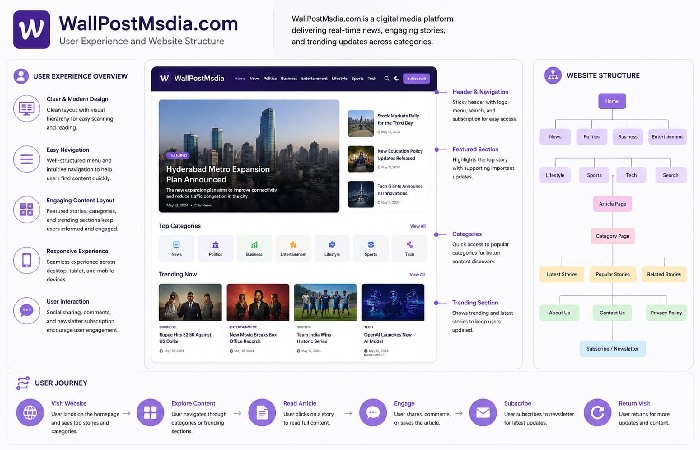Click the 'Featured Section' annotation label
This screenshot has height=450, width=700.
click(475, 149)
